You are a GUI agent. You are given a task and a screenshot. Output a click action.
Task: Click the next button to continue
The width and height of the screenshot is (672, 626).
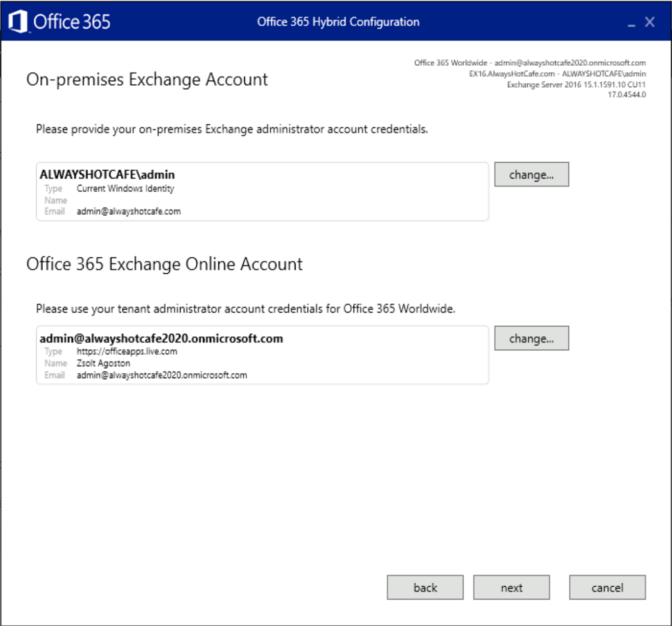(511, 587)
